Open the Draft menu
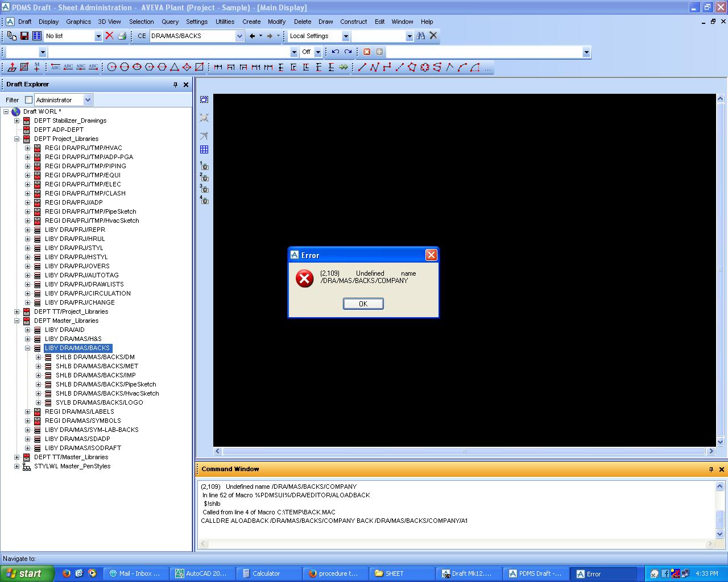 pos(25,22)
